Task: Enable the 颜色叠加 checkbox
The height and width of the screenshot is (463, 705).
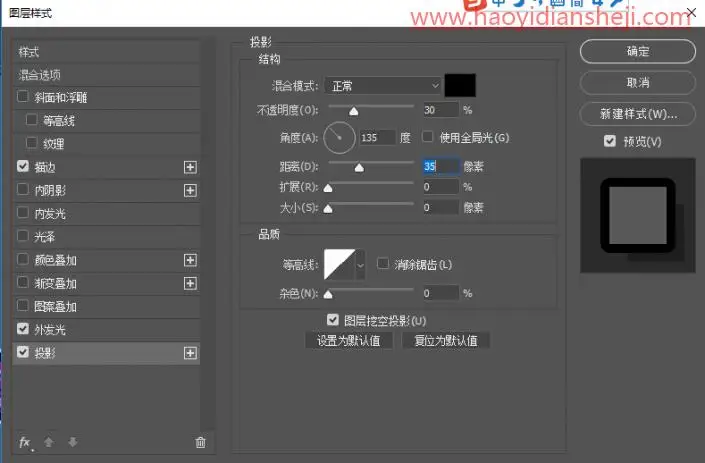Action: [22, 259]
